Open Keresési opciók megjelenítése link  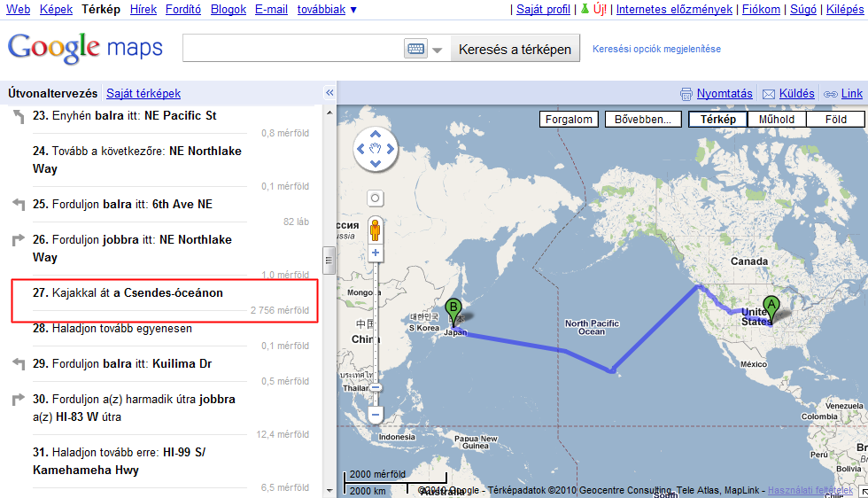tap(656, 49)
